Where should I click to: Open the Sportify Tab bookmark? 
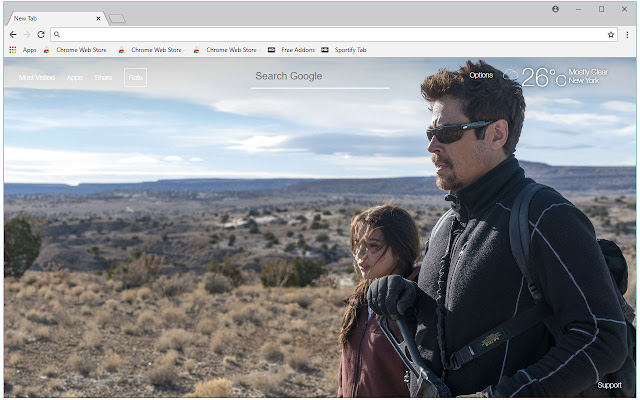(344, 50)
